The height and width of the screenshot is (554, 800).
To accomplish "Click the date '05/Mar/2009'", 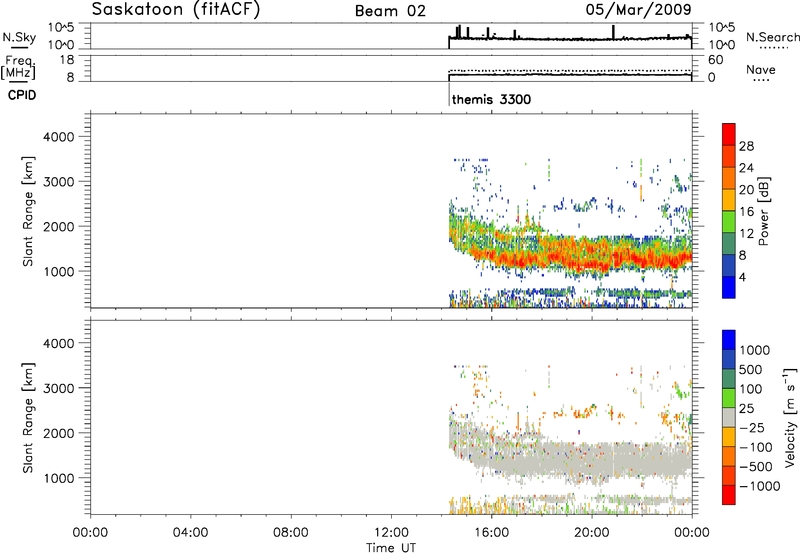I will 638,9.
